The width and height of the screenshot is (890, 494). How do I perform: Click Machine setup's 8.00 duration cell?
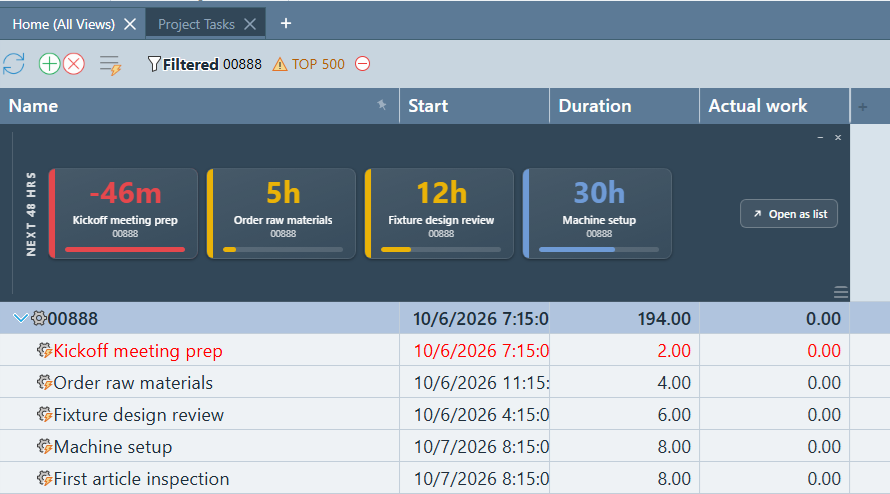pyautogui.click(x=624, y=446)
